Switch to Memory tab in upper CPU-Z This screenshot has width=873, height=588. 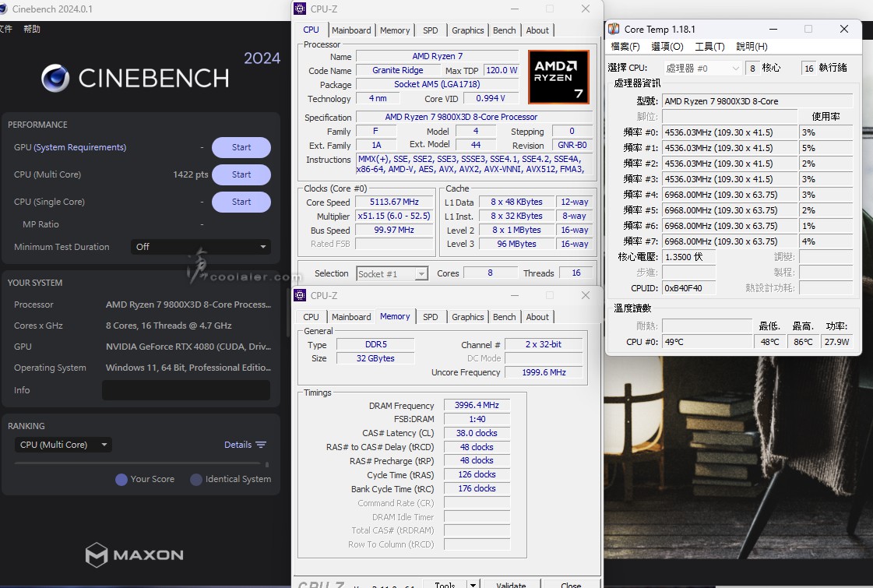pos(395,30)
